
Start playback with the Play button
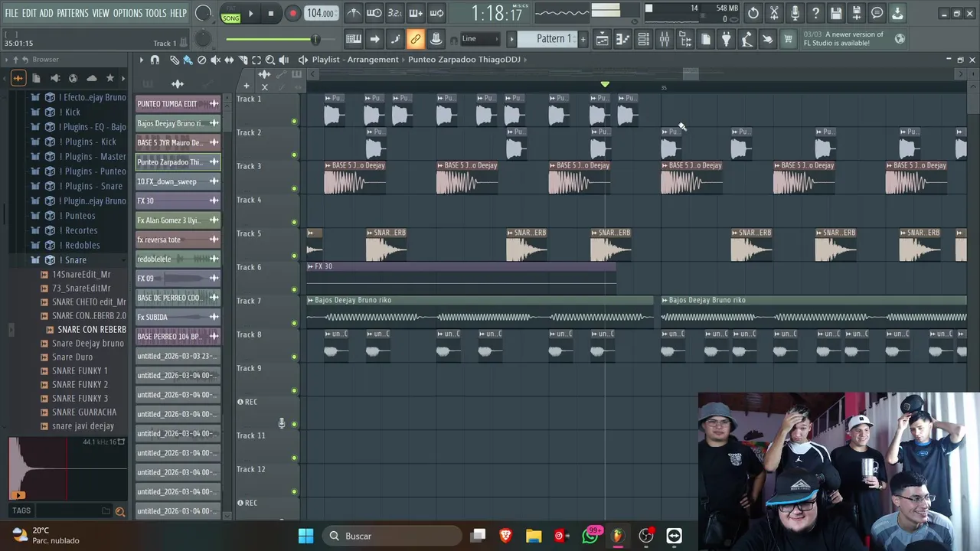click(250, 13)
